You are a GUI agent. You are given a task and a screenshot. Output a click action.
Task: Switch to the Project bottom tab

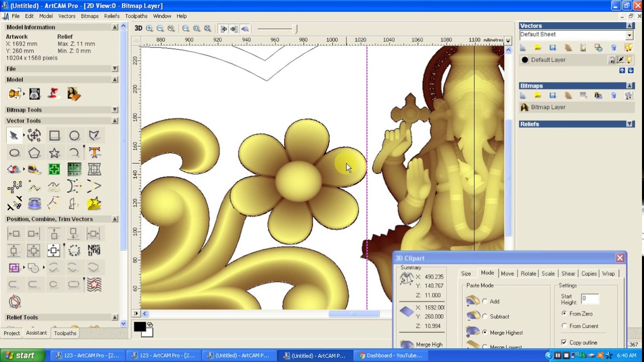(x=12, y=333)
